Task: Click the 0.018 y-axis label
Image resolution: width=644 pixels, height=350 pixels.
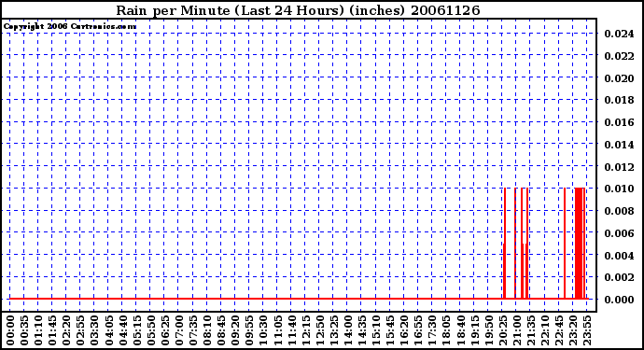Action: click(619, 100)
